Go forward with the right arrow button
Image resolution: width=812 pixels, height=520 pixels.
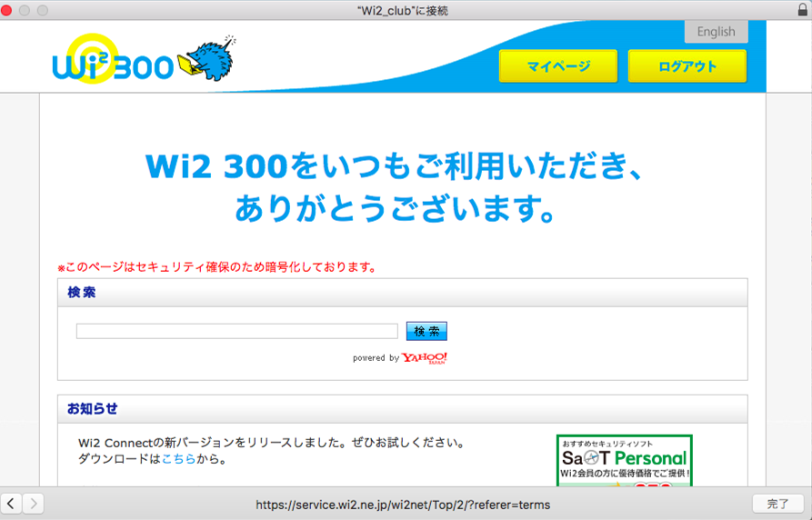click(34, 504)
